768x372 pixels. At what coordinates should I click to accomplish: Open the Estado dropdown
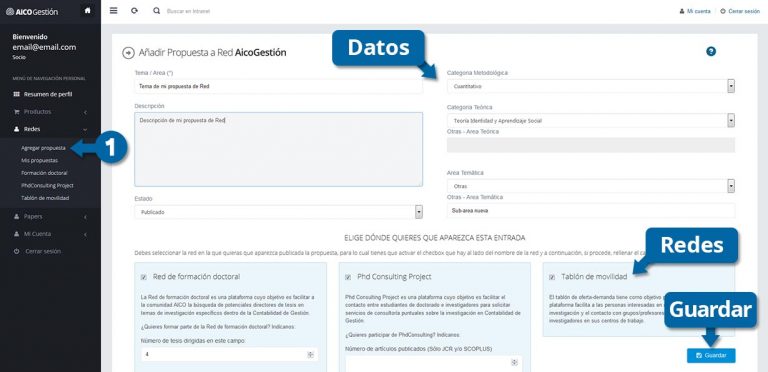[x=278, y=212]
